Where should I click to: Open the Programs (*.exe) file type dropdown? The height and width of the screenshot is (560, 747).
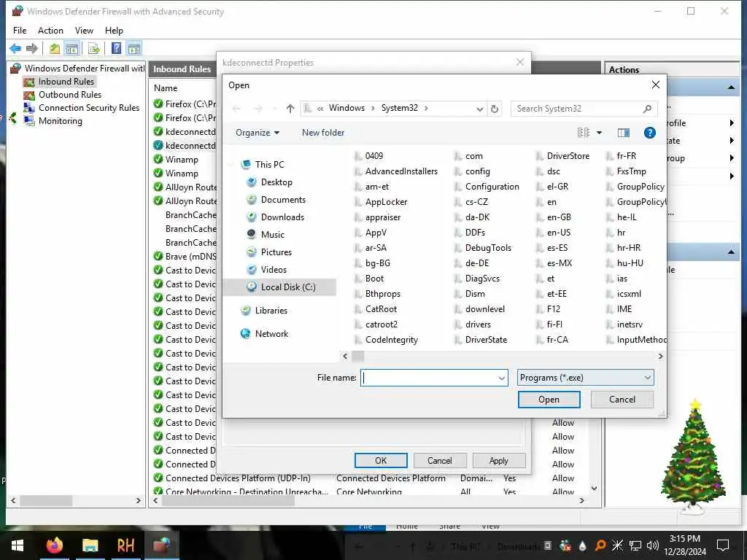tap(586, 378)
